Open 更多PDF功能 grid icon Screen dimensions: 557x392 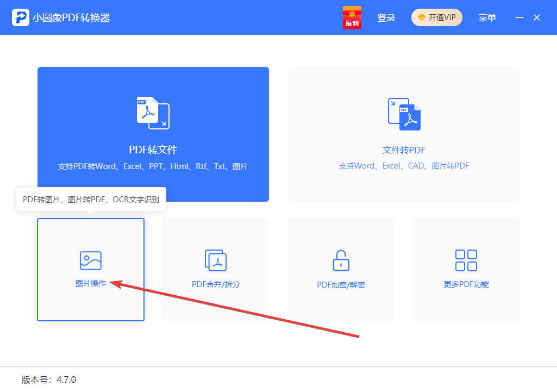pyautogui.click(x=466, y=260)
